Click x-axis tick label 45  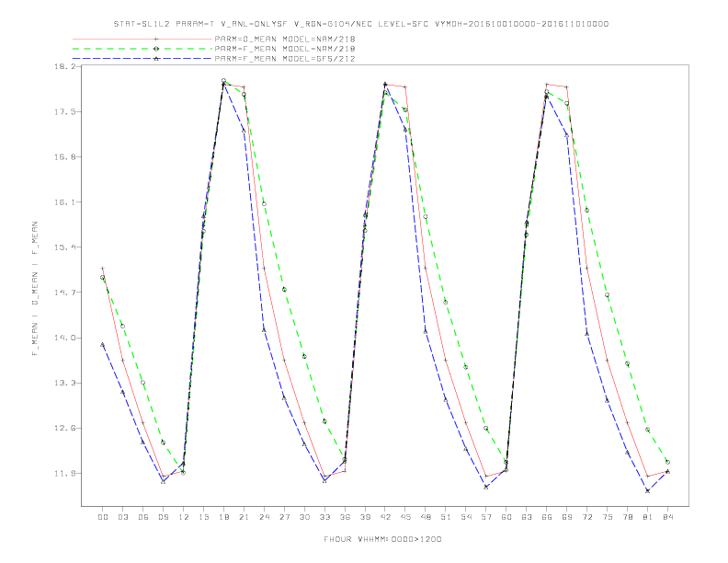[x=405, y=517]
